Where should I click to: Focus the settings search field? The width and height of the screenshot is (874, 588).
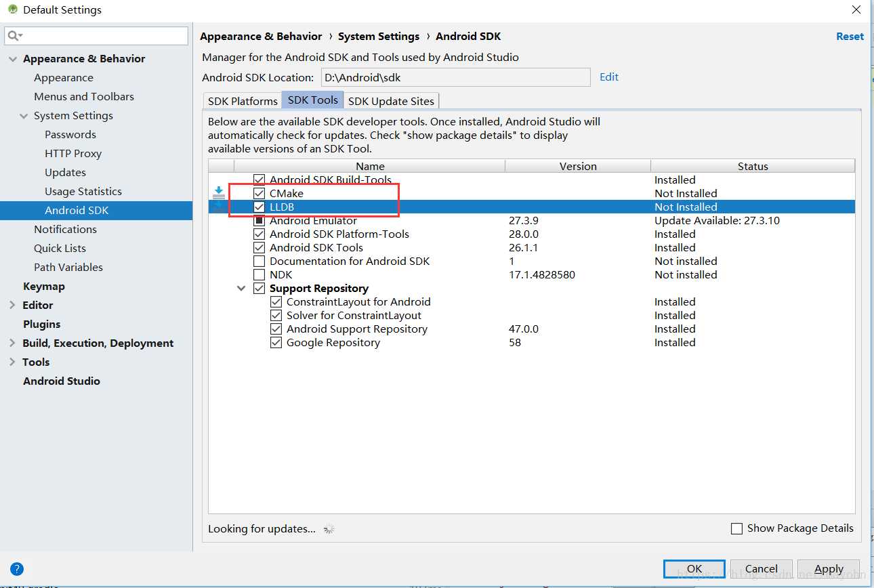[96, 35]
